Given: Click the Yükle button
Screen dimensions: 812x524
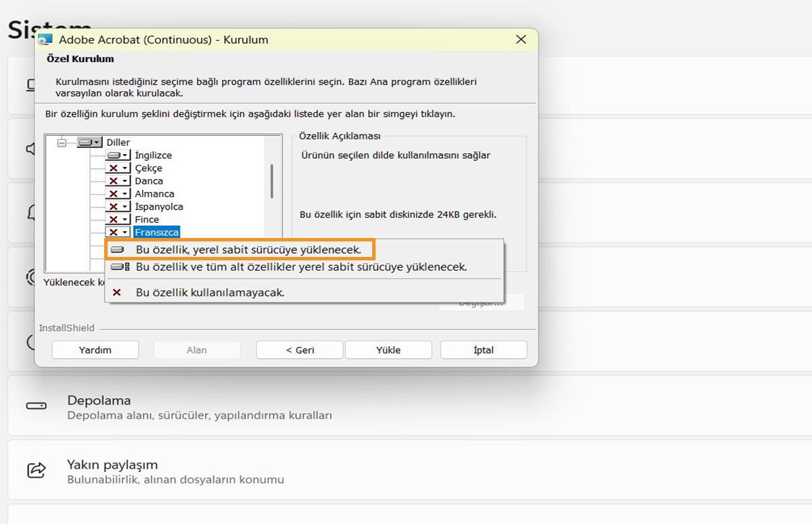Looking at the screenshot, I should (x=388, y=350).
